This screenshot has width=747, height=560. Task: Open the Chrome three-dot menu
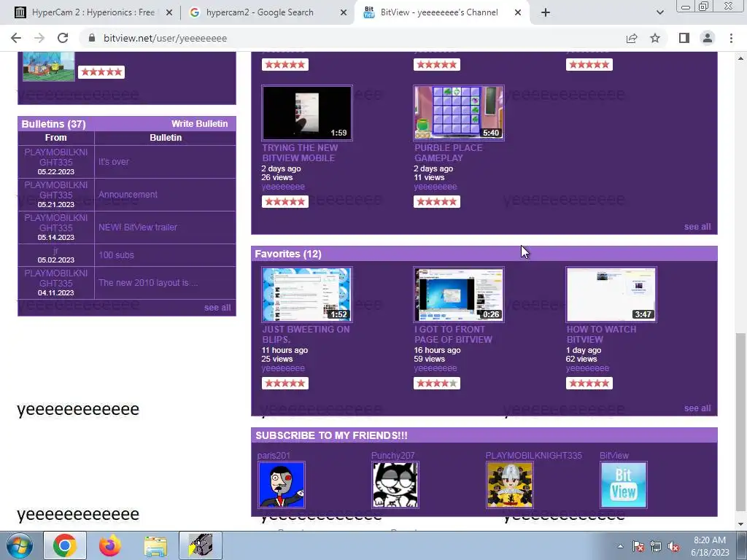[731, 38]
